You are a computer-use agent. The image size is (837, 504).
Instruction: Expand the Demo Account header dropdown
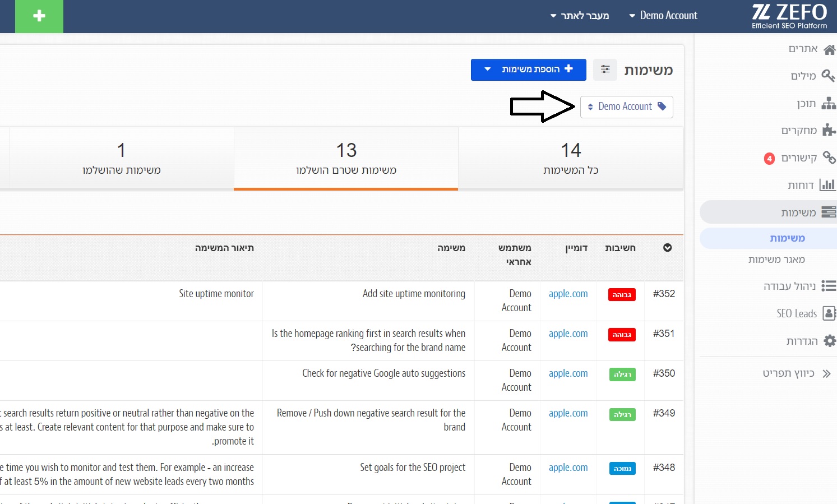[664, 16]
